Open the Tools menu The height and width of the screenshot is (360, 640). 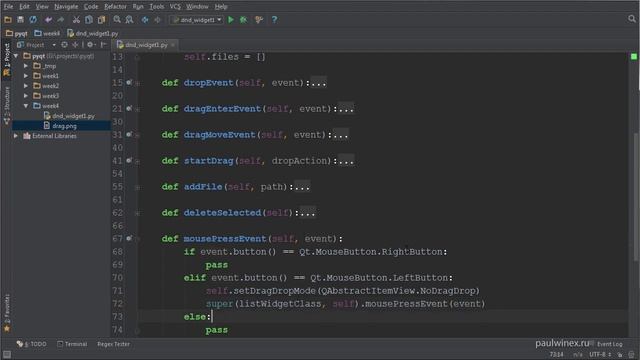tap(156, 7)
